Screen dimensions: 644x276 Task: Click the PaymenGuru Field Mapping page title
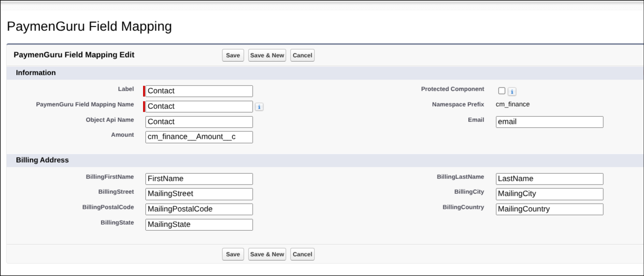pos(89,27)
